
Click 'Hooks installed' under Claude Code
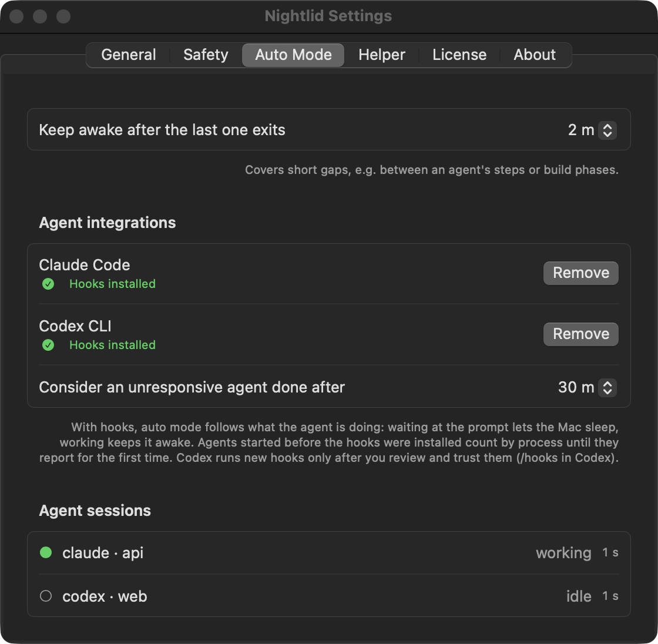(x=112, y=284)
